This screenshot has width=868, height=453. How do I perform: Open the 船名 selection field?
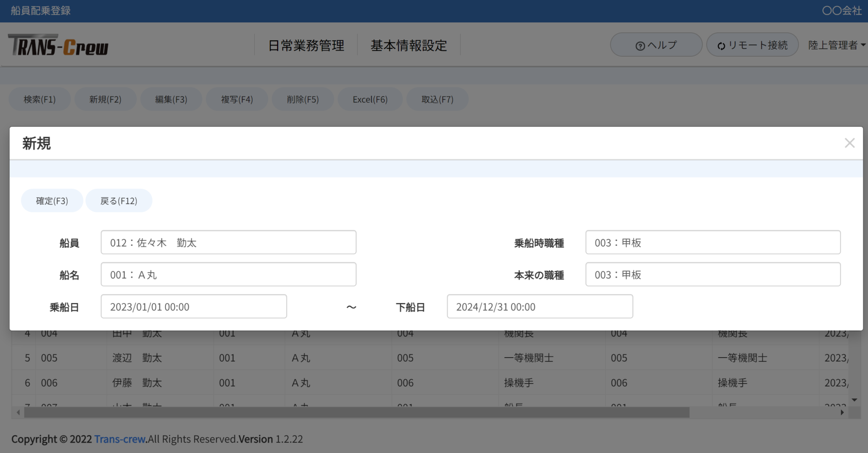coord(228,275)
